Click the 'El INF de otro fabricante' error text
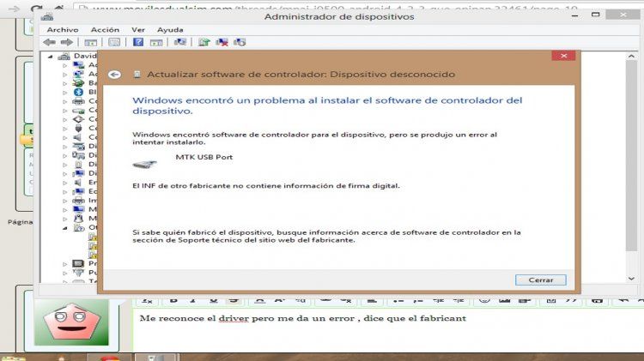 coord(265,186)
